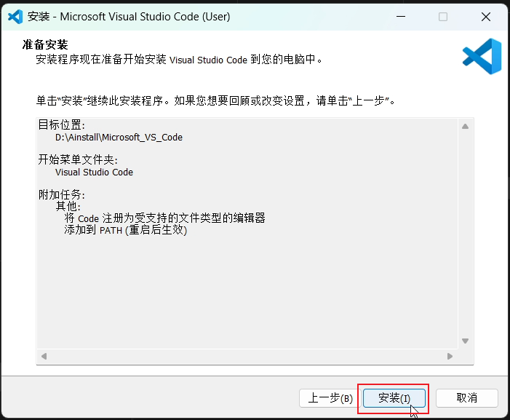510x420 pixels.
Task: Click the 添加到 PATH (重启后生效) line
Action: click(126, 230)
